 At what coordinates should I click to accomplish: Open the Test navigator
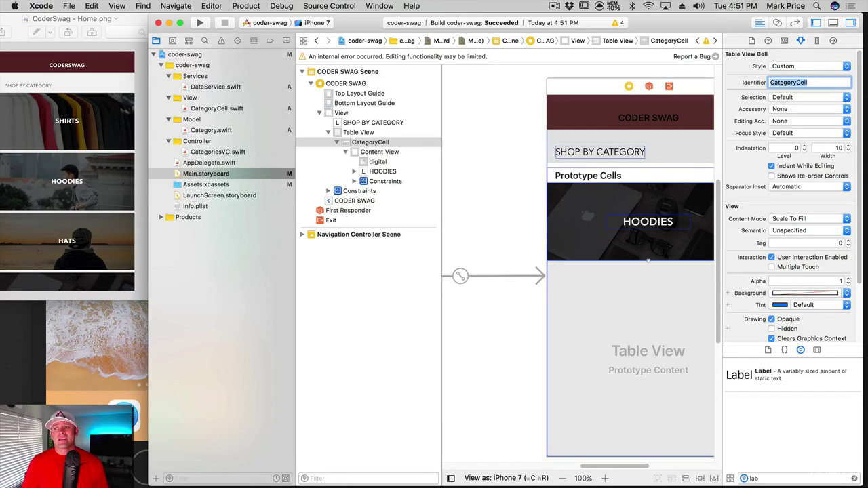click(237, 41)
